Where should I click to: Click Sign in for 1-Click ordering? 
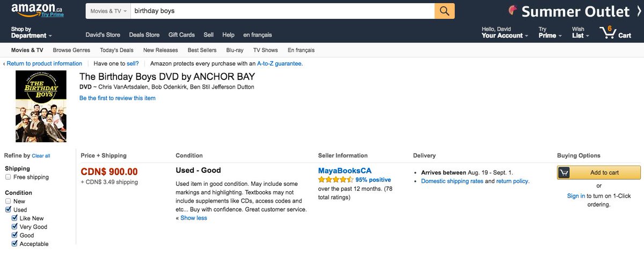point(576,196)
